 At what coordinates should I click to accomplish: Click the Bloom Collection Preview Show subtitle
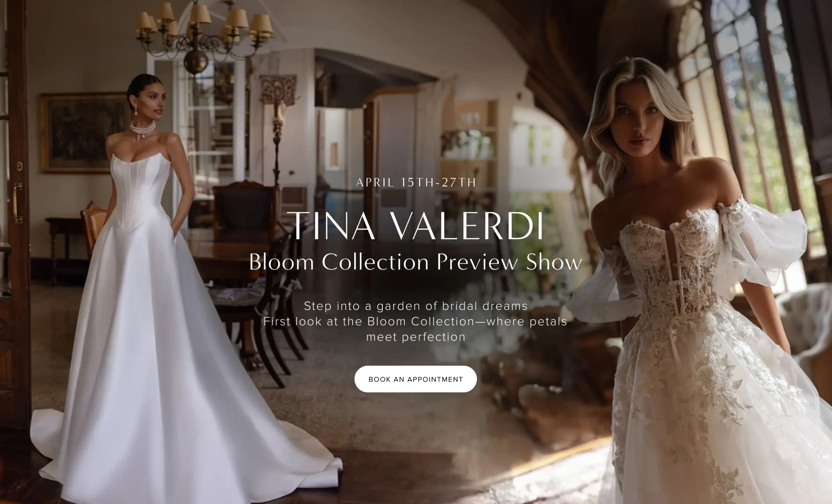[x=416, y=262]
